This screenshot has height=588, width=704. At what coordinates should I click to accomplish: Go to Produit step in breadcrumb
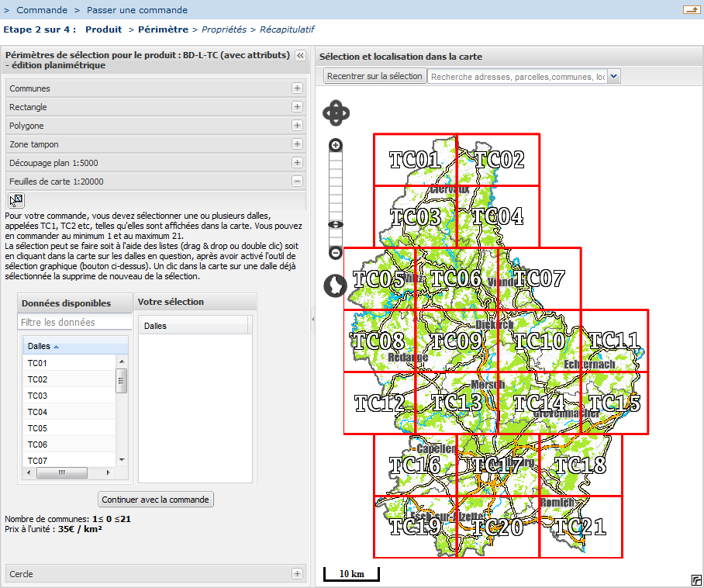click(103, 29)
